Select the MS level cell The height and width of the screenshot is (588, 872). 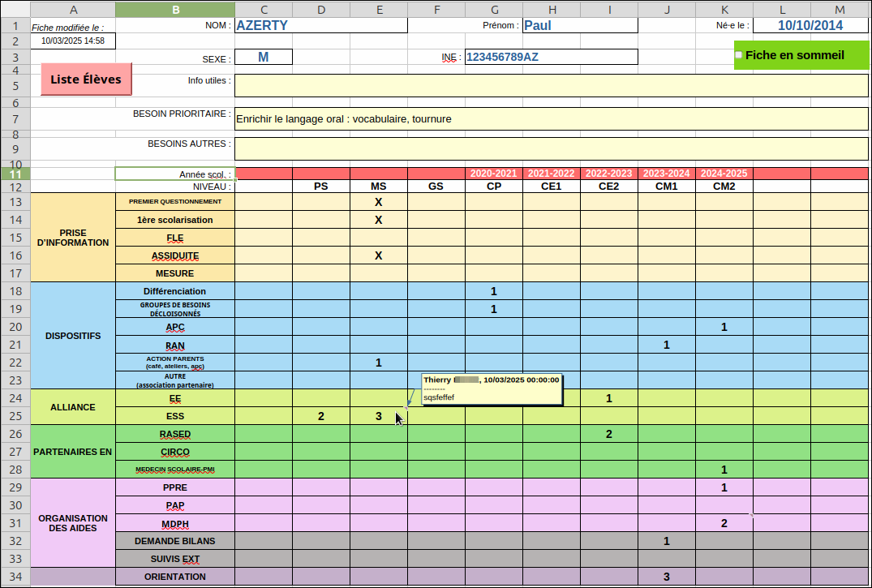tap(379, 187)
